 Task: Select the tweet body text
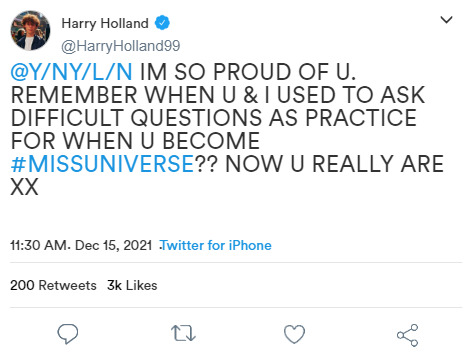click(x=227, y=129)
